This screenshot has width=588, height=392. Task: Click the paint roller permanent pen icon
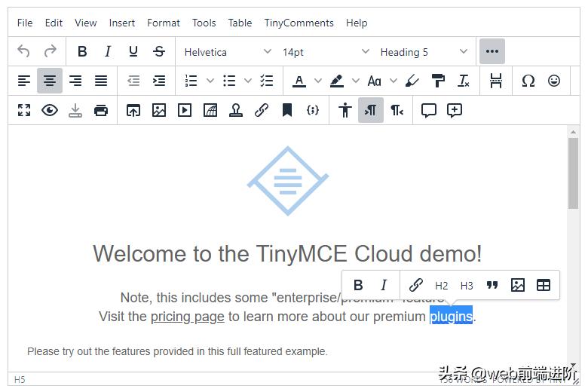click(x=438, y=81)
